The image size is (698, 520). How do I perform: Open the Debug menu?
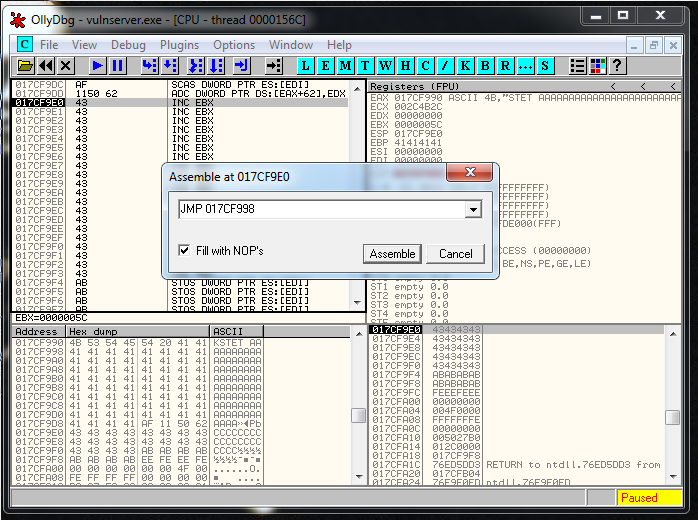click(128, 45)
